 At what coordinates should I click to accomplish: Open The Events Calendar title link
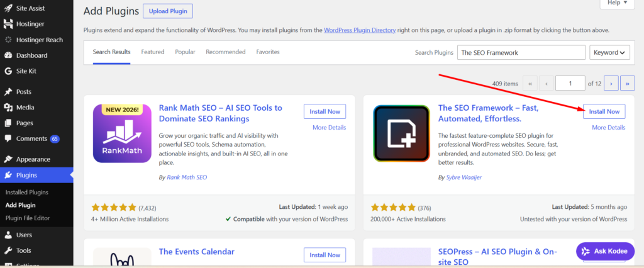point(197,252)
